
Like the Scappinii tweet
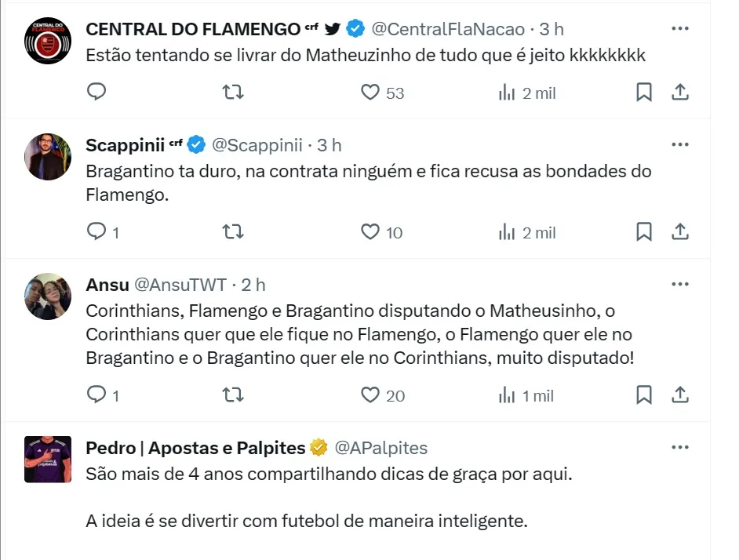(x=370, y=231)
